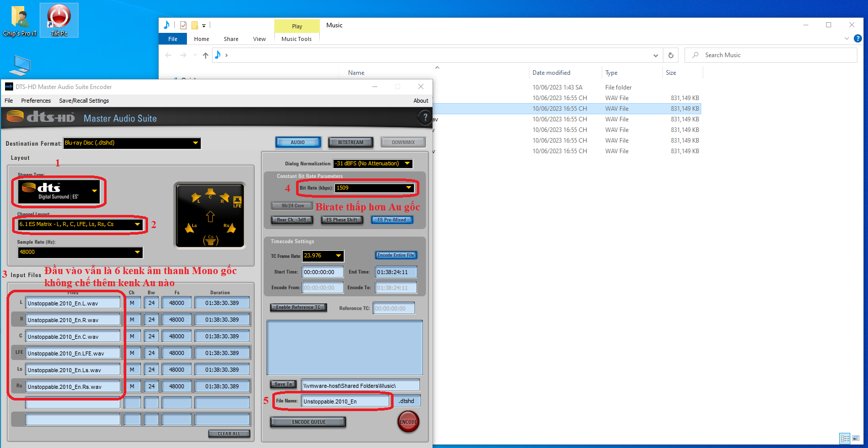Click the ENCODE QUEUE button
Screen dimensions: 868x448
[x=308, y=422]
